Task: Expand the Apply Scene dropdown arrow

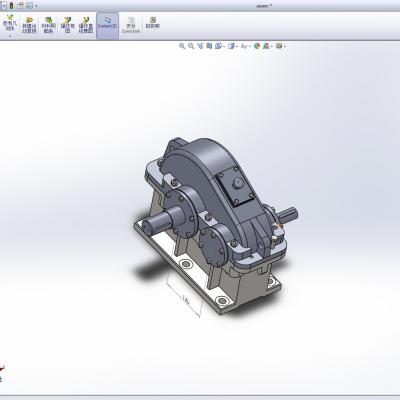Action: 272,46
